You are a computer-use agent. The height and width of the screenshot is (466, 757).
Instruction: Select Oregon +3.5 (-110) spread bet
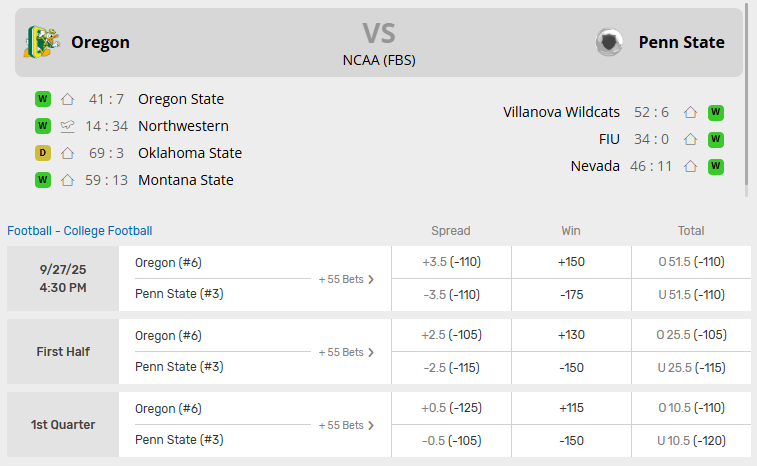pos(451,262)
